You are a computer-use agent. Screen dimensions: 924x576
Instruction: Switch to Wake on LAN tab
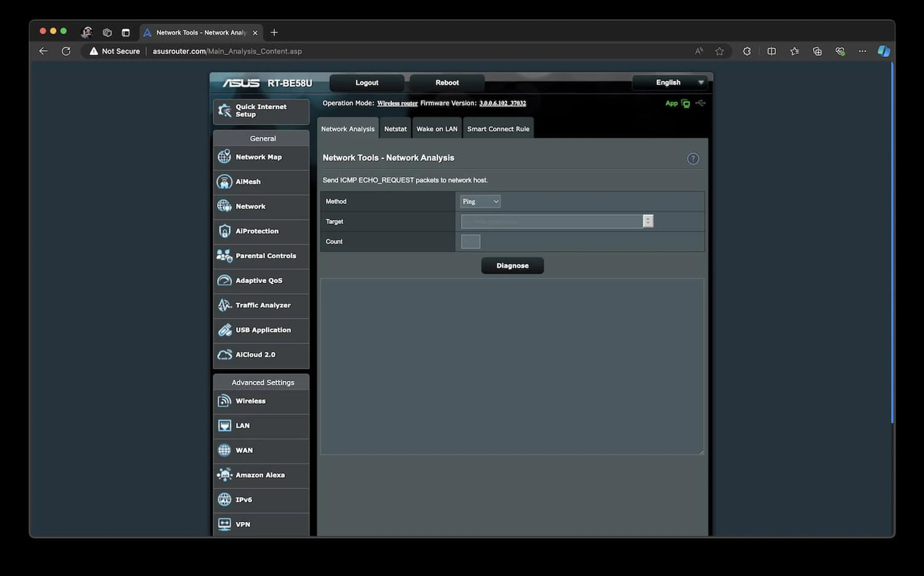point(436,129)
